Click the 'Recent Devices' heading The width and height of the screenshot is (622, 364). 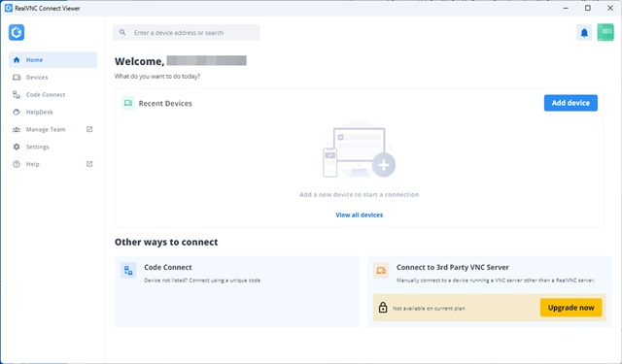coord(165,104)
